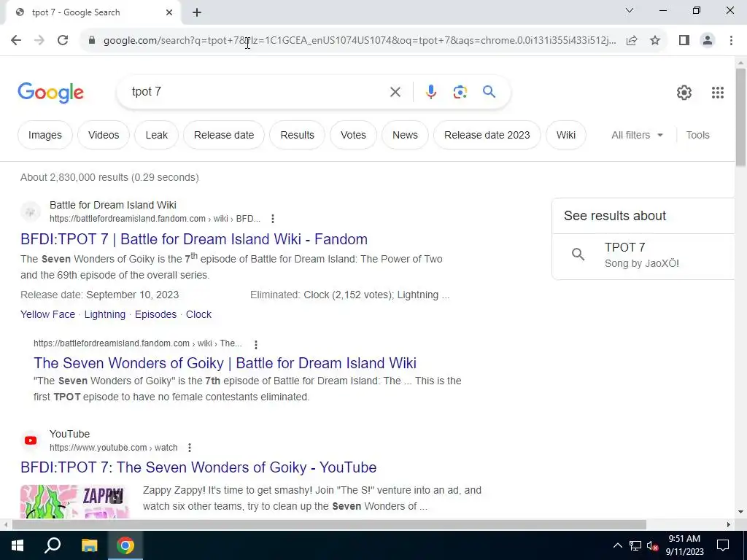Open Windows taskbar search
The height and width of the screenshot is (560, 747).
[x=53, y=545]
